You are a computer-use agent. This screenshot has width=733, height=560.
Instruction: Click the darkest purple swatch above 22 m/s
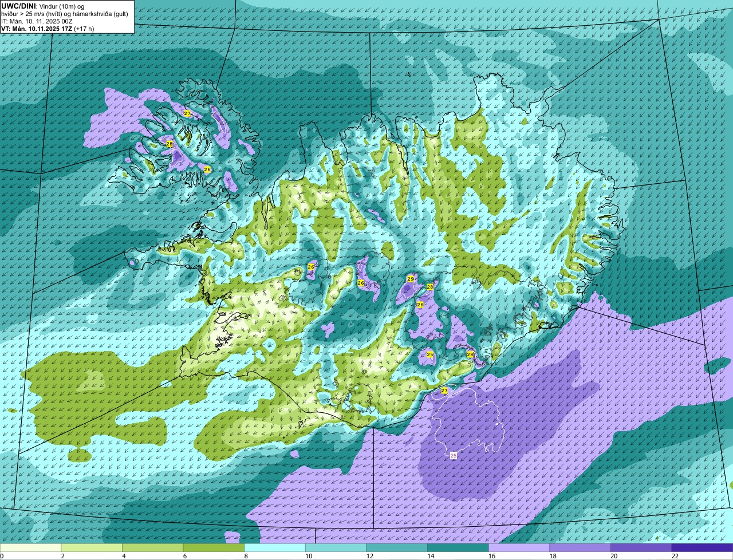point(703,547)
